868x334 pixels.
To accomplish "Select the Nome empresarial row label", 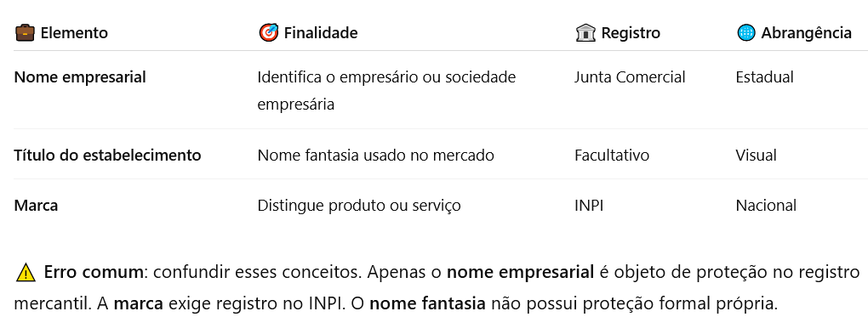I will pyautogui.click(x=80, y=77).
